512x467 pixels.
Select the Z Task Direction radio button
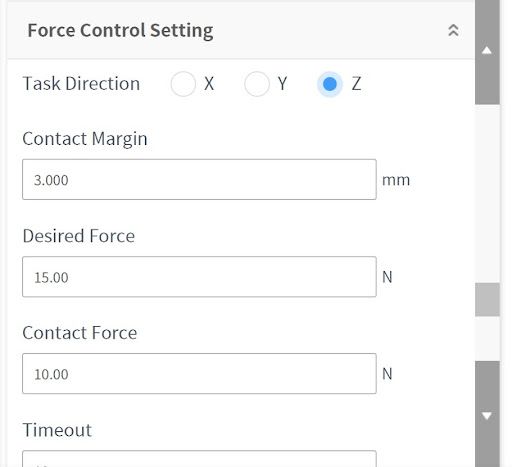pos(330,84)
